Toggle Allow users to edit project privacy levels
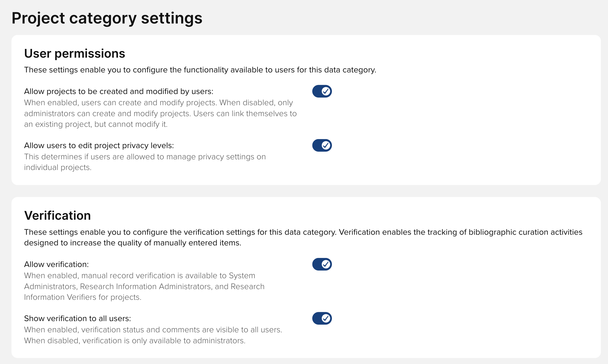Image resolution: width=608 pixels, height=364 pixels. coord(322,145)
